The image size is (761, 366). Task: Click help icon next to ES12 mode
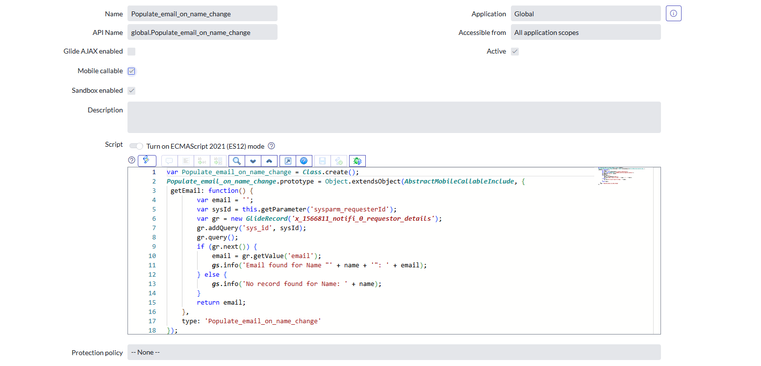coord(272,146)
